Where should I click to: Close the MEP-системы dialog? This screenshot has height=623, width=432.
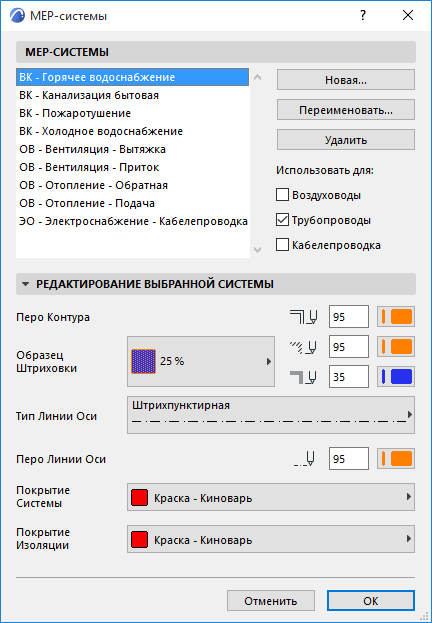pyautogui.click(x=408, y=15)
